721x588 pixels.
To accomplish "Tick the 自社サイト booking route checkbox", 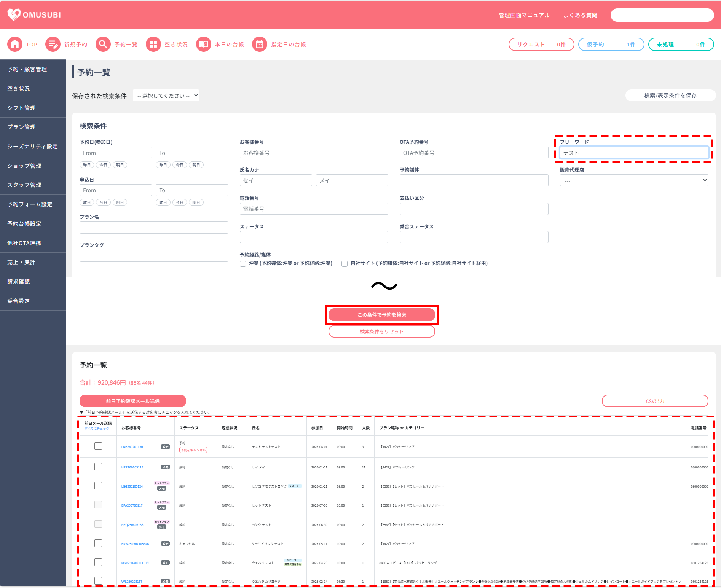I will 345,264.
